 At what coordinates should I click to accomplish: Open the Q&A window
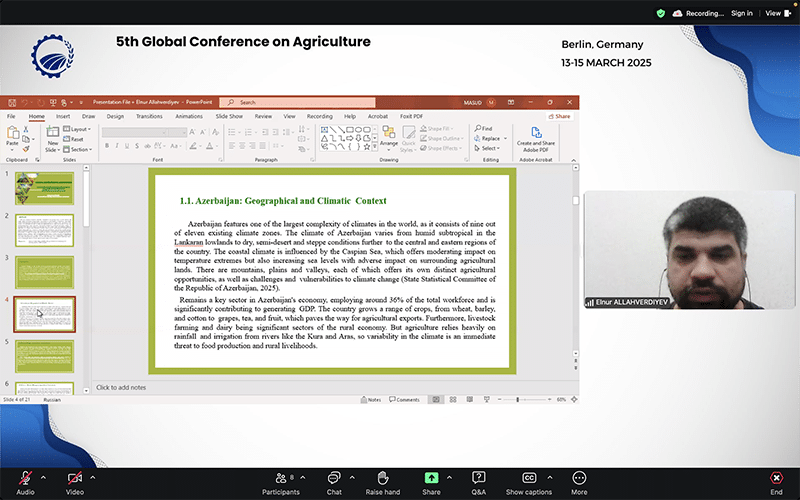click(x=479, y=478)
